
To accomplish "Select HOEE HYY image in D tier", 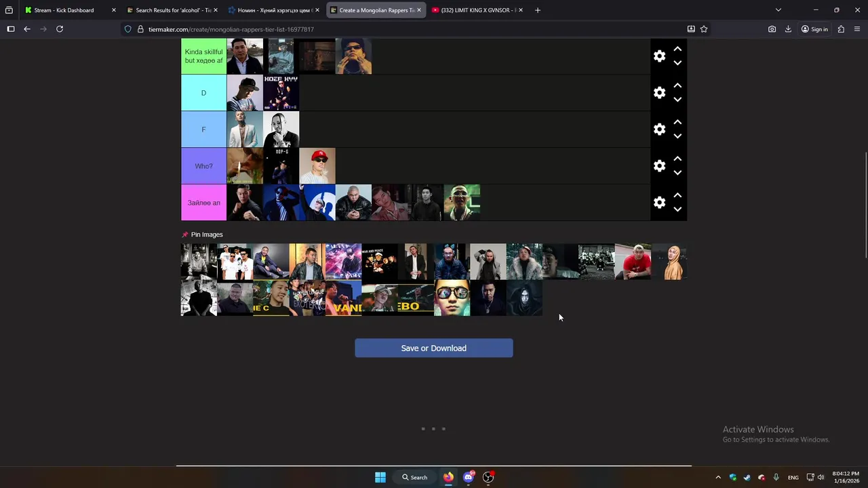I will pyautogui.click(x=281, y=93).
